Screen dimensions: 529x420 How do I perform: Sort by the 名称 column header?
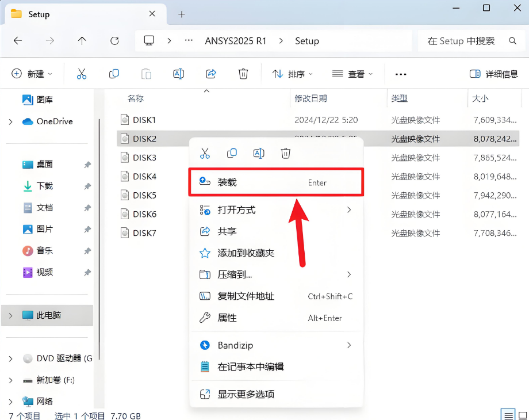point(136,98)
